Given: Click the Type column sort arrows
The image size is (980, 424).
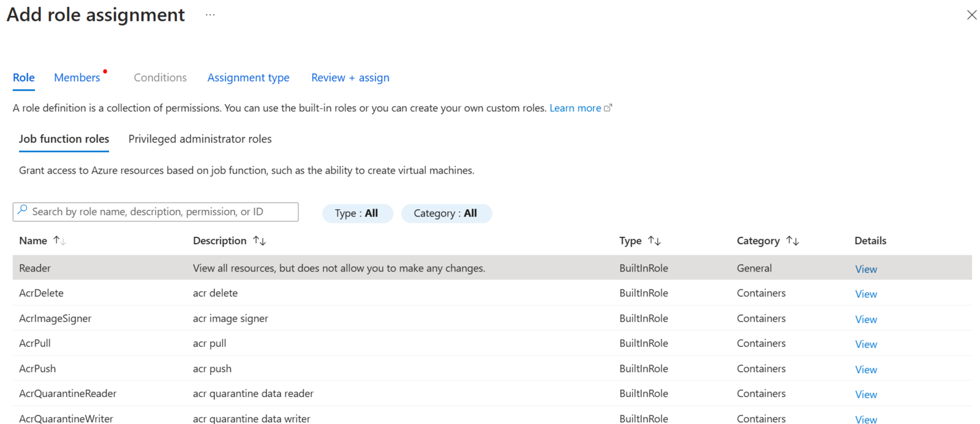Looking at the screenshot, I should click(x=654, y=240).
